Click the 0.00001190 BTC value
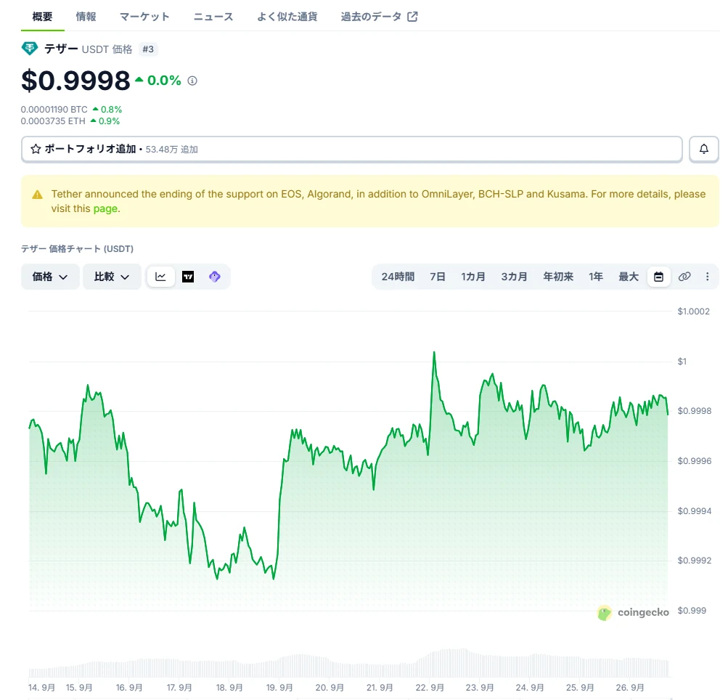The height and width of the screenshot is (700, 728). 54,110
